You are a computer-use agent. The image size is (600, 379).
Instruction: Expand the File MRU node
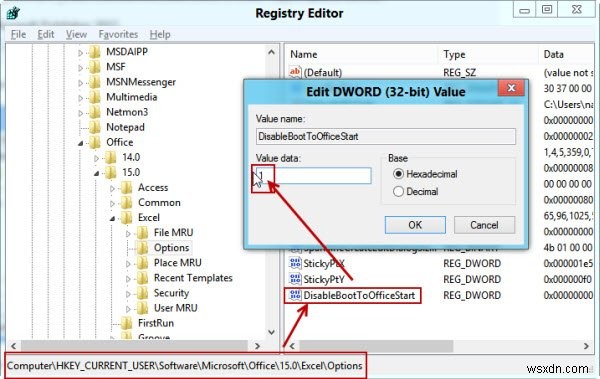pos(128,234)
